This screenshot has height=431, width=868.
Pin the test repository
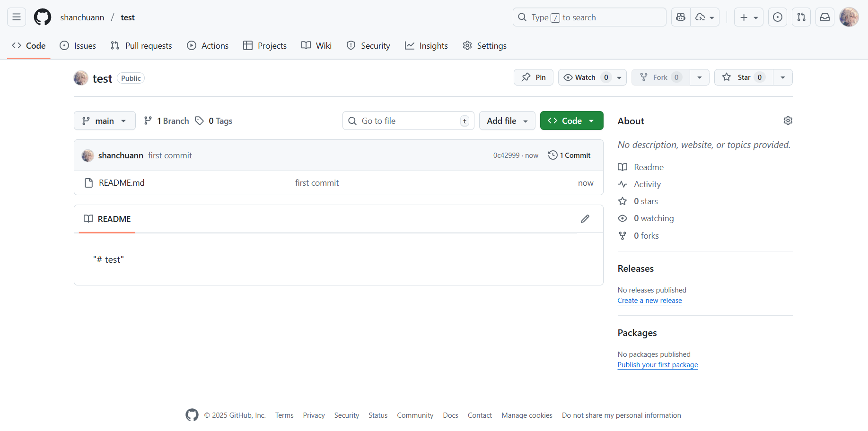click(x=534, y=78)
